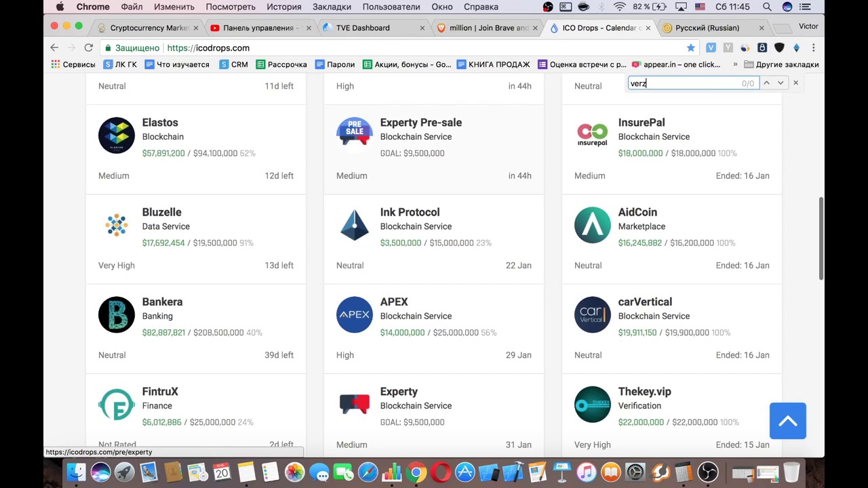
Task: Open Spotlight search in menu bar
Action: pos(767,7)
